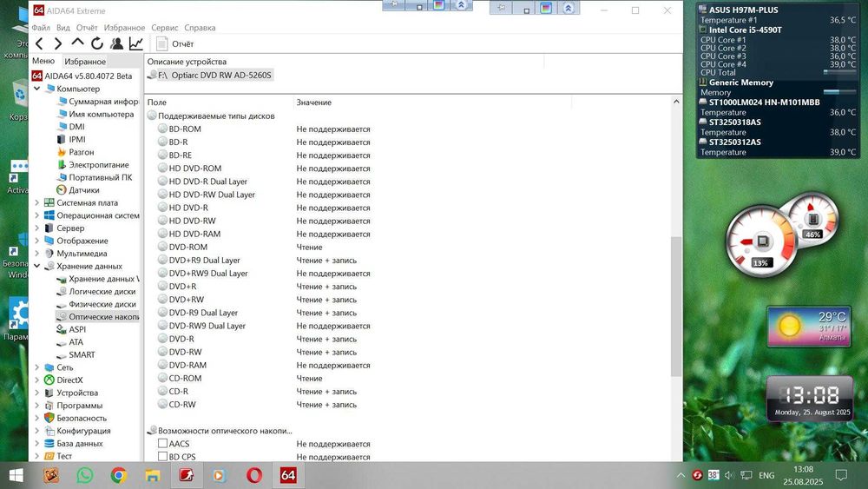Viewport: 868px width, 489px height.
Task: Open the notification center icon in tray
Action: pyautogui.click(x=841, y=475)
